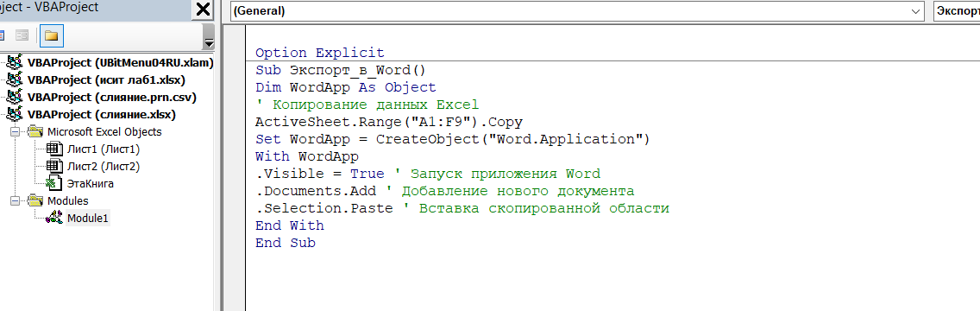
Task: Click the слияние.xlsx project icon
Action: 14,115
